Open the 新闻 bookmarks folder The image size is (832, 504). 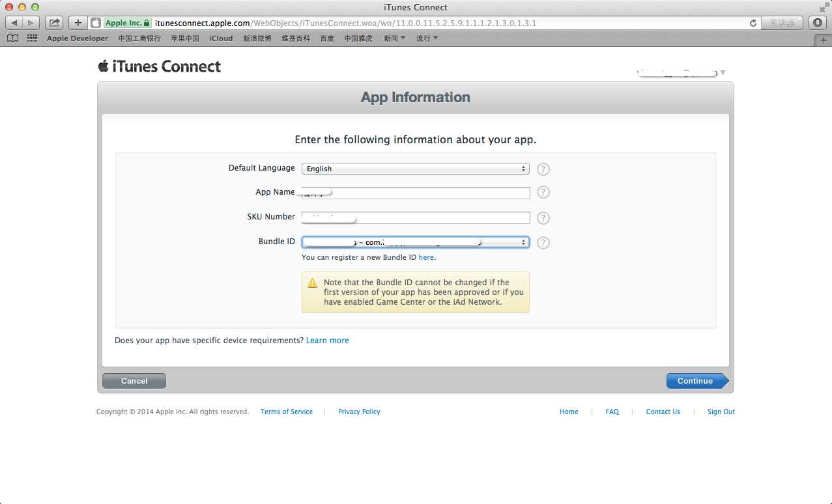(394, 38)
